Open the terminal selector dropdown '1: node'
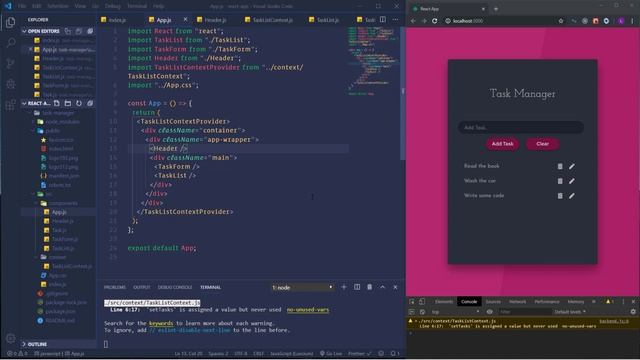Image resolution: width=640 pixels, height=360 pixels. coord(302,287)
